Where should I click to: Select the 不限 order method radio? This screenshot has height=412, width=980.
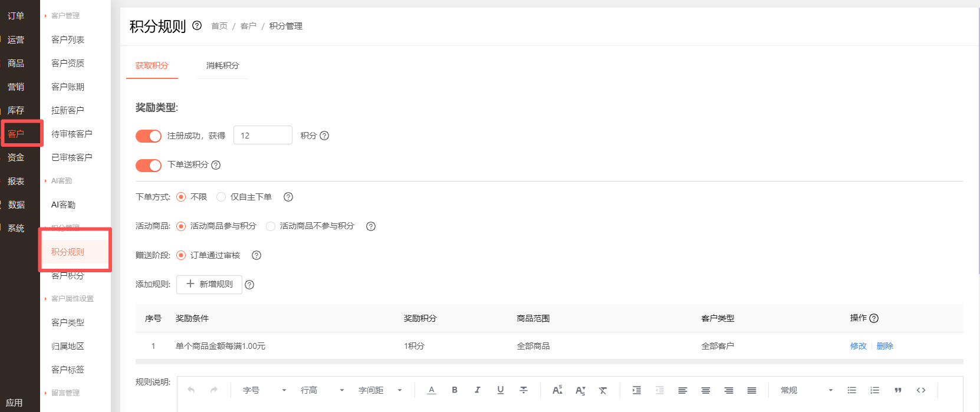pyautogui.click(x=181, y=197)
